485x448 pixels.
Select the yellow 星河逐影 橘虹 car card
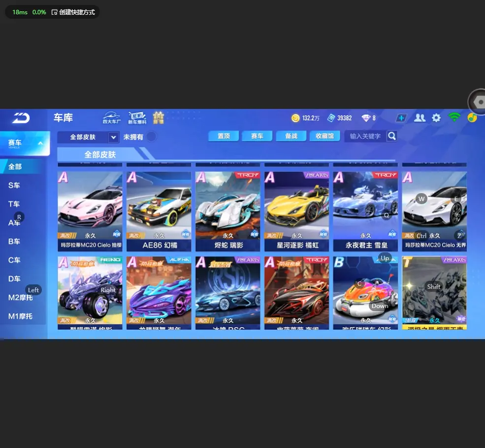tap(296, 211)
